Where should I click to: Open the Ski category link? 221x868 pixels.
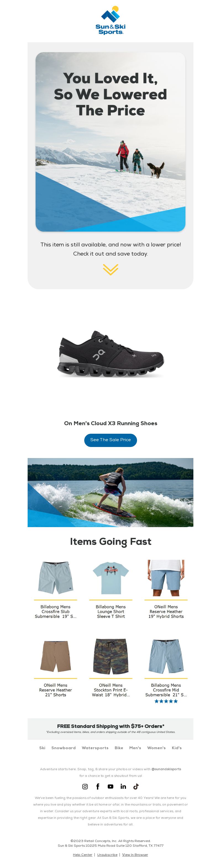[x=42, y=748]
